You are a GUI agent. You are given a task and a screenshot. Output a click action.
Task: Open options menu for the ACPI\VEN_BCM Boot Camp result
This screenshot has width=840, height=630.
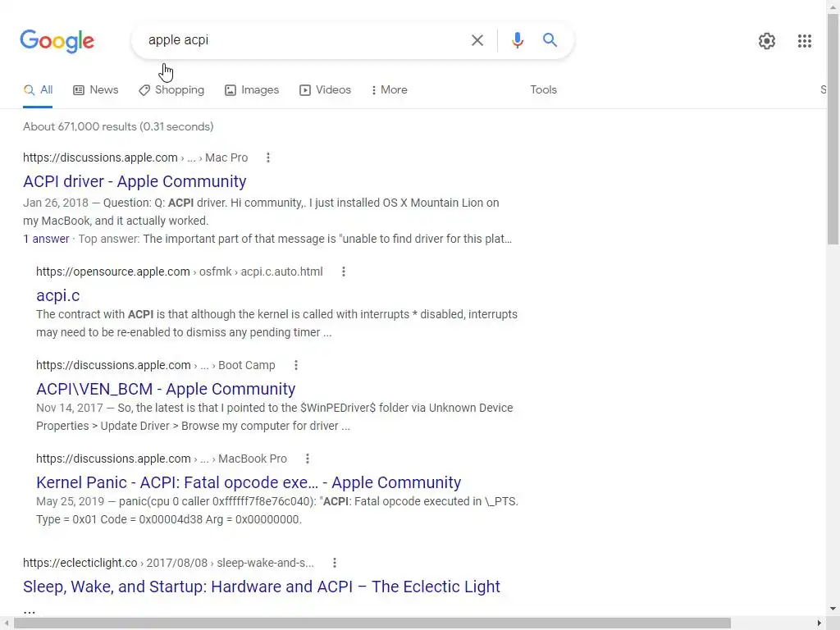(x=295, y=365)
